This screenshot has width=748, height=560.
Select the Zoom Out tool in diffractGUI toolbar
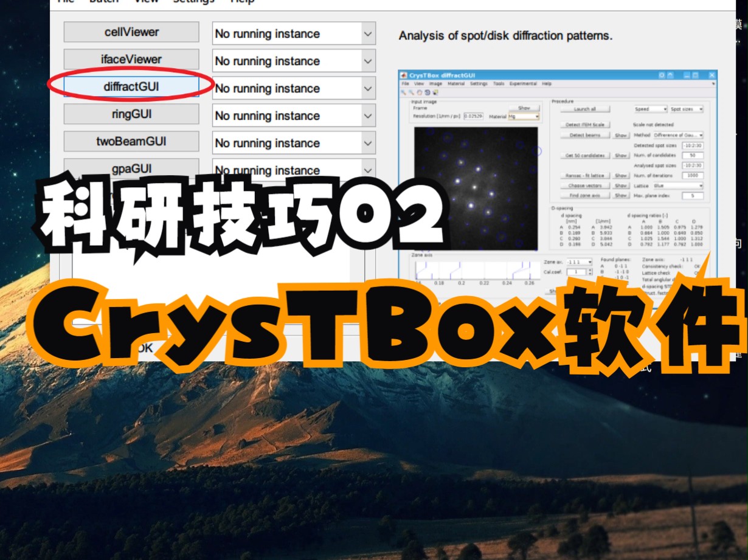[412, 92]
